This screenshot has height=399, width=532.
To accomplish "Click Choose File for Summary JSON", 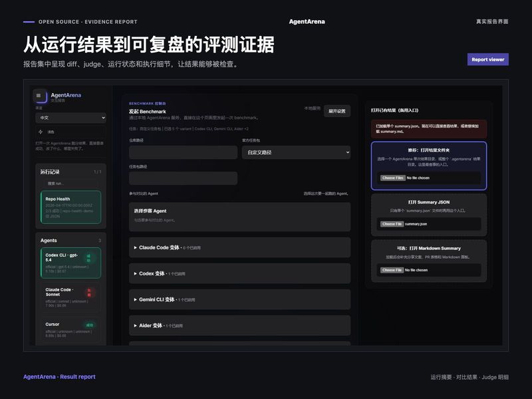I will coord(392,224).
